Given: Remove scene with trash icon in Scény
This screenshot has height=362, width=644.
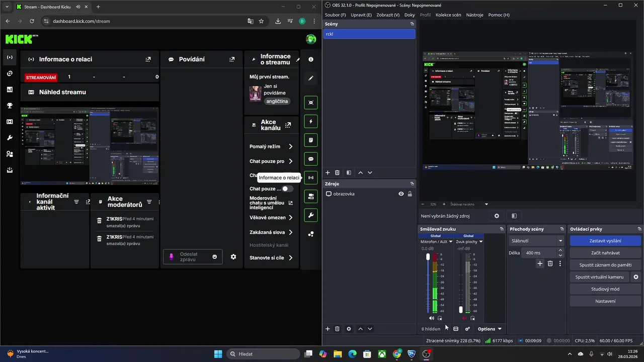Looking at the screenshot, I should click(x=337, y=172).
